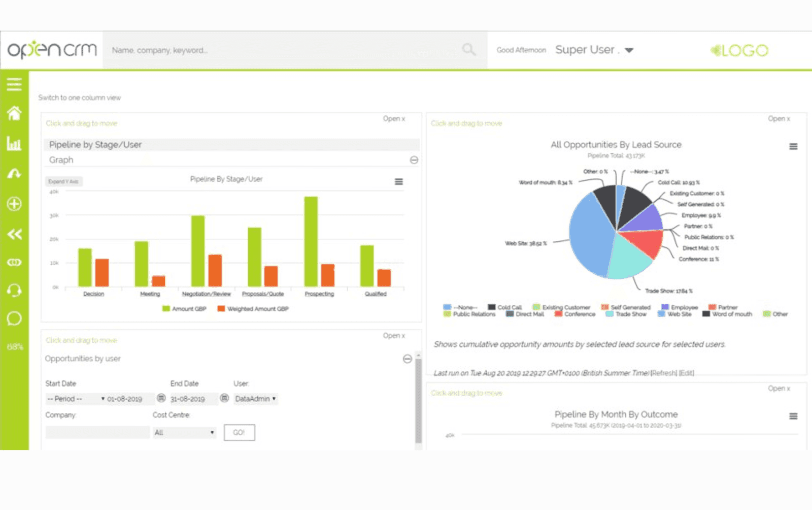Select the Web Site legend color swatch

click(x=661, y=314)
